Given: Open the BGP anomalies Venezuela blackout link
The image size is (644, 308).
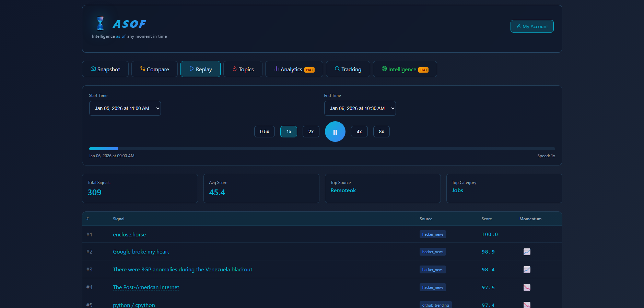Looking at the screenshot, I should (183, 270).
